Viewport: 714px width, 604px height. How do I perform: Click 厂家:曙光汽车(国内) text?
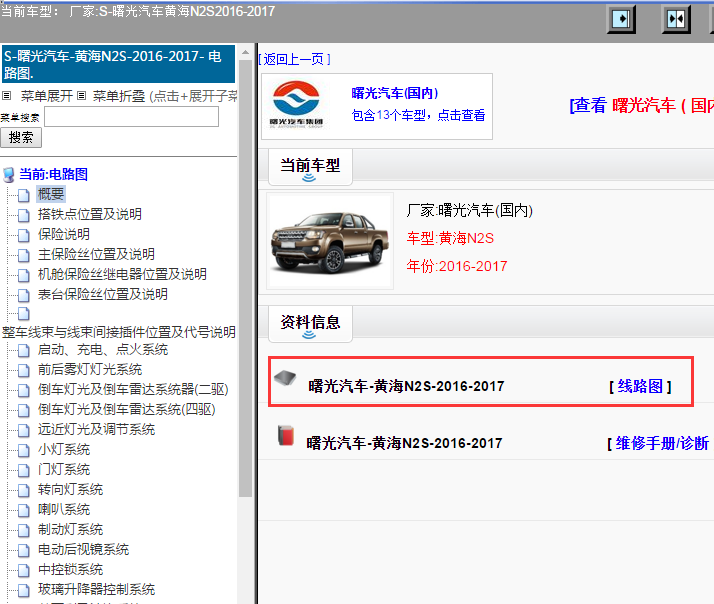coord(469,210)
